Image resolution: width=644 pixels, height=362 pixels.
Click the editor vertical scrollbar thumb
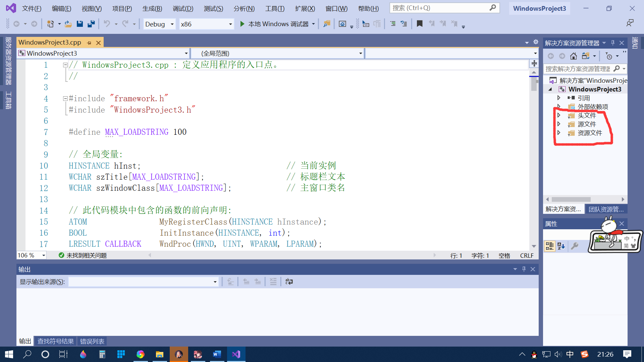coord(534,83)
